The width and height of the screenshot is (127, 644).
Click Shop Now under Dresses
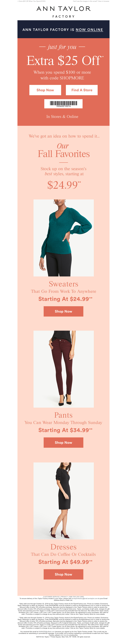pyautogui.click(x=63, y=574)
